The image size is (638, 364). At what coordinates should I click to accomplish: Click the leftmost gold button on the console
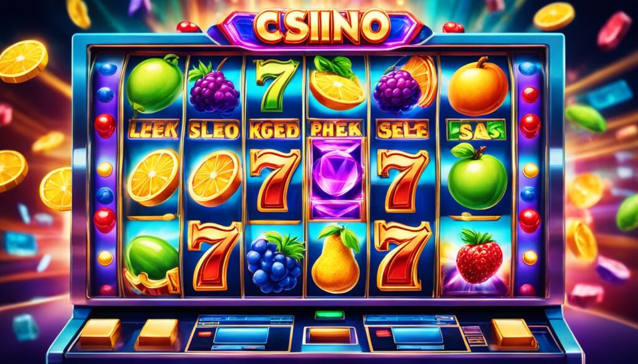(x=100, y=333)
